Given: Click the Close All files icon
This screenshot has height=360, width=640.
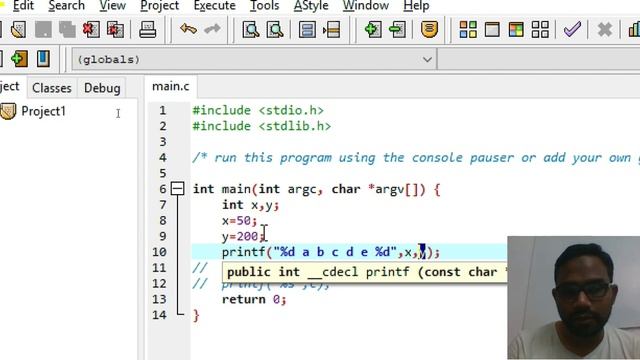Looking at the screenshot, I should coord(116,29).
